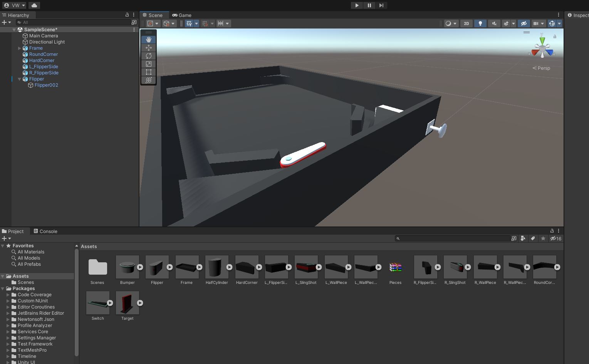The image size is (589, 364).
Task: Select the Scale tool in scene overlay
Action: tap(149, 64)
